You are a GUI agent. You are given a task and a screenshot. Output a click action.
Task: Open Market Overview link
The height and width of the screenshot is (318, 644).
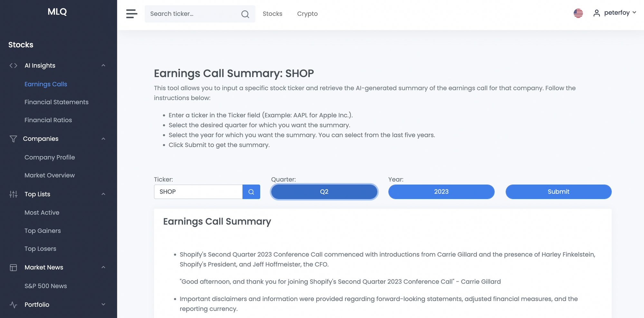click(50, 176)
